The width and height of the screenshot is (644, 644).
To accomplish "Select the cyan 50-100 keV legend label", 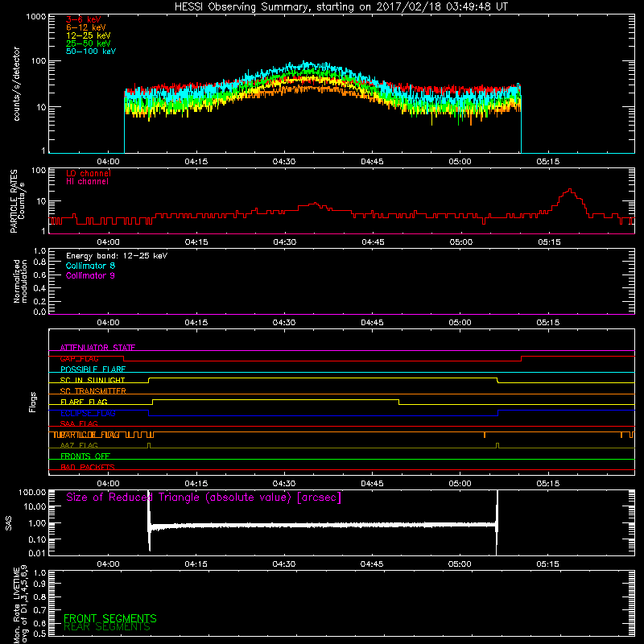I will coord(91,52).
